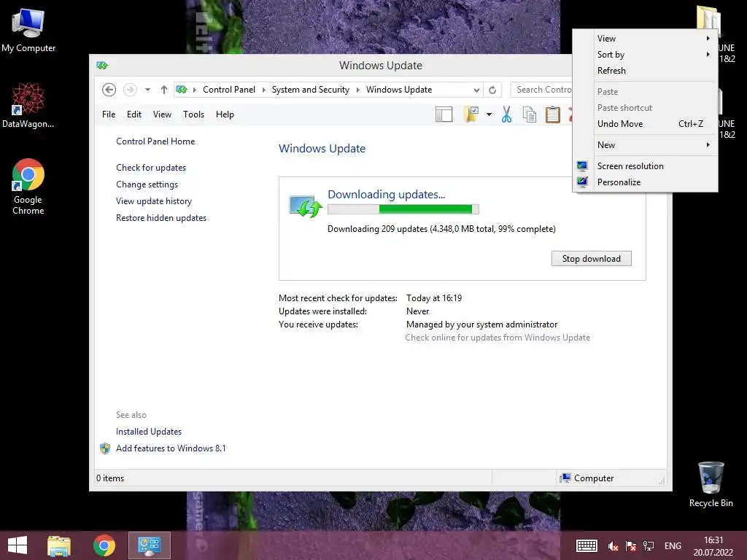Click Add features to Windows 8.1
The width and height of the screenshot is (747, 560).
pos(171,448)
